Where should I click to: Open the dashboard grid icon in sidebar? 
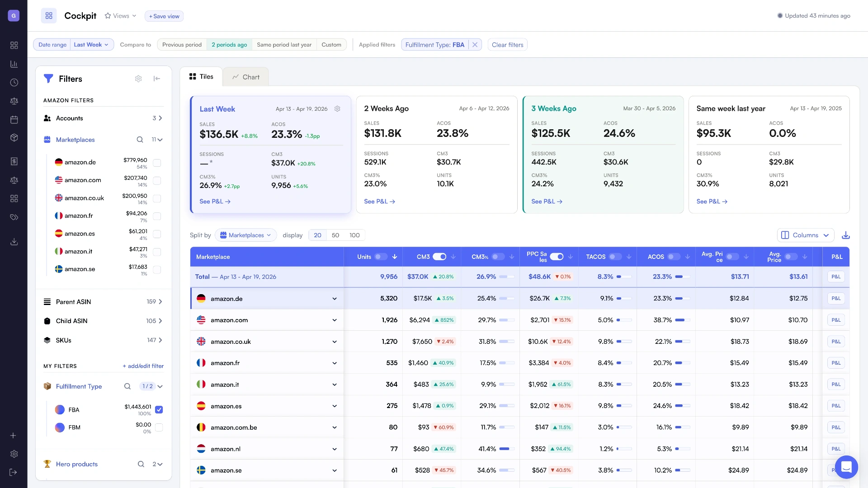(x=14, y=45)
